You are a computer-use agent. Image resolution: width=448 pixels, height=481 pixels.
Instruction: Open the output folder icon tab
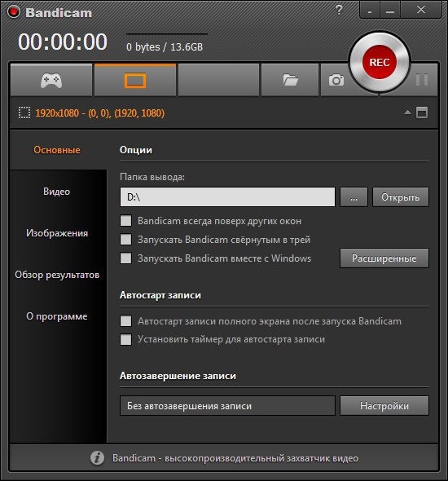tap(290, 81)
